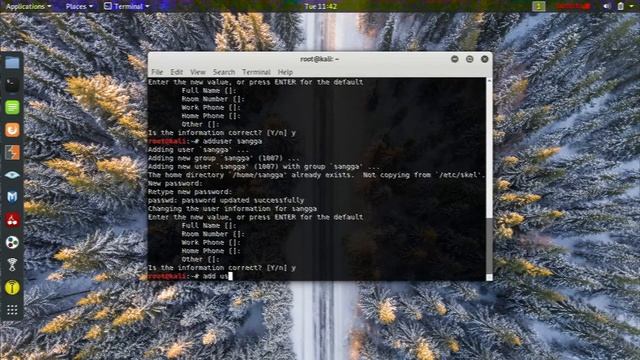Launch the red Cherrytree dock icon
The height and width of the screenshot is (360, 640).
[x=12, y=220]
